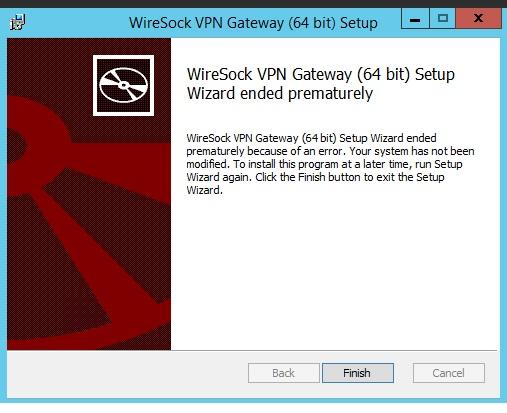Click the large heading line 'WireSock VPN Gateway (64 bit) Setup'
Image resolution: width=507 pixels, height=413 pixels.
point(321,74)
